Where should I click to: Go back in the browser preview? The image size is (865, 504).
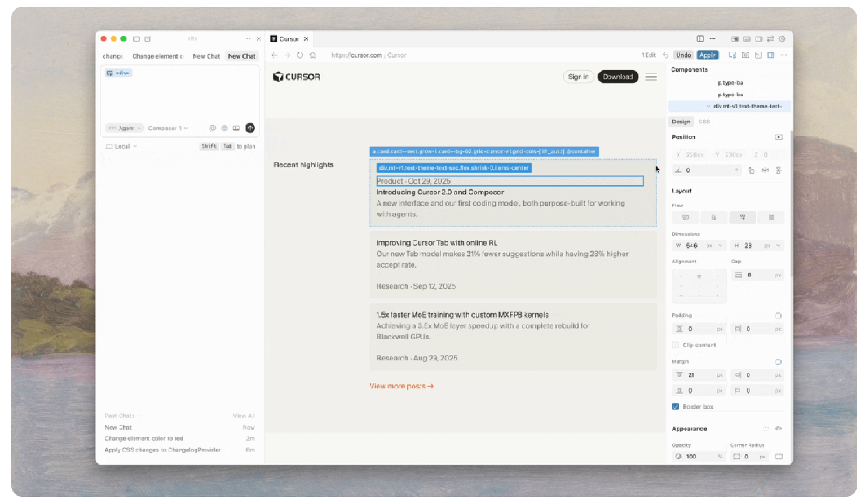[275, 55]
